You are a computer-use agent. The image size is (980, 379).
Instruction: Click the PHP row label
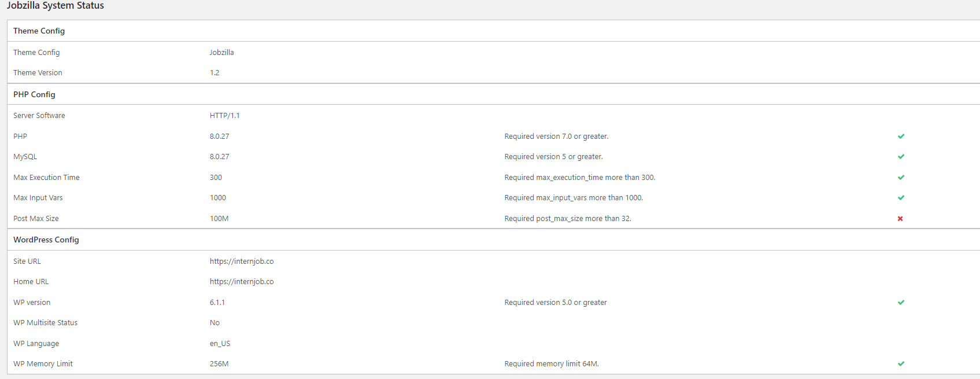[20, 137]
